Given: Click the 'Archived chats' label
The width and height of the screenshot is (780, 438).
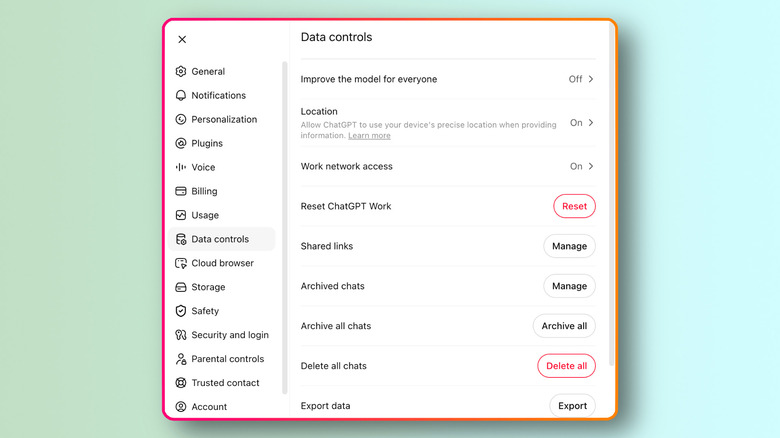Looking at the screenshot, I should point(332,286).
